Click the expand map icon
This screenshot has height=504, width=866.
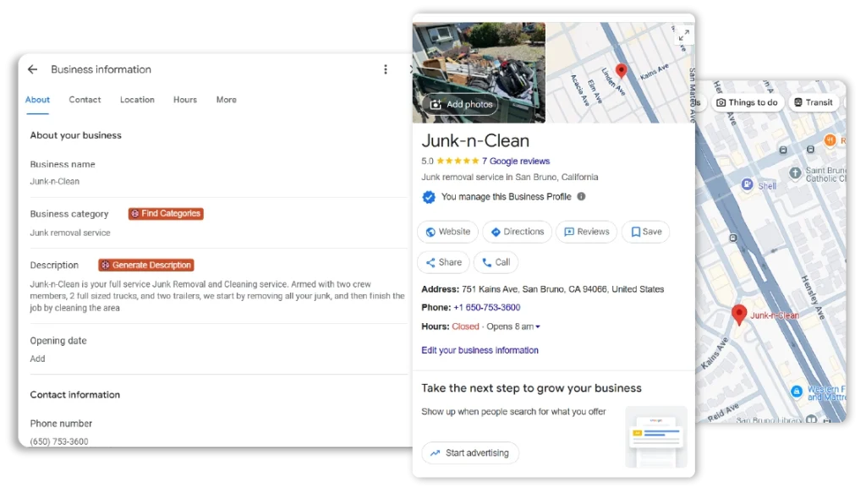click(x=683, y=35)
